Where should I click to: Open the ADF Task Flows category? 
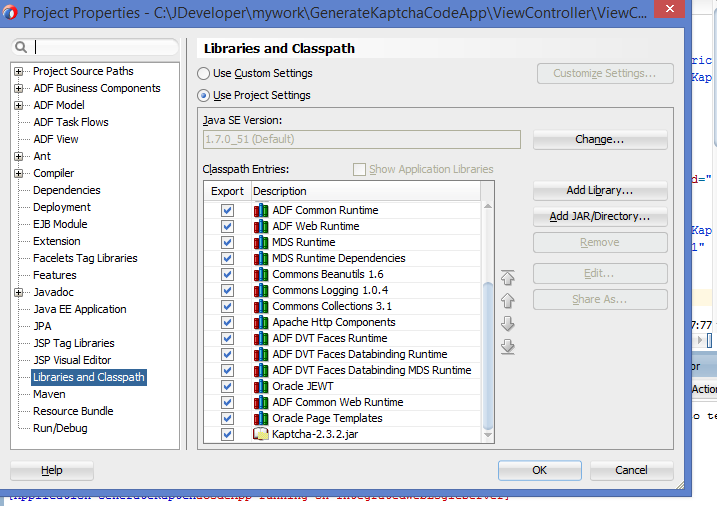(71, 122)
